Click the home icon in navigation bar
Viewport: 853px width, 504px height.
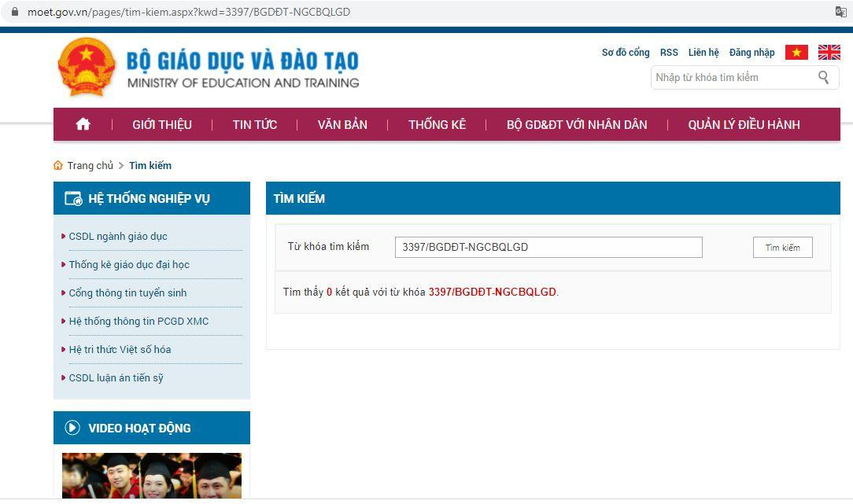83,124
